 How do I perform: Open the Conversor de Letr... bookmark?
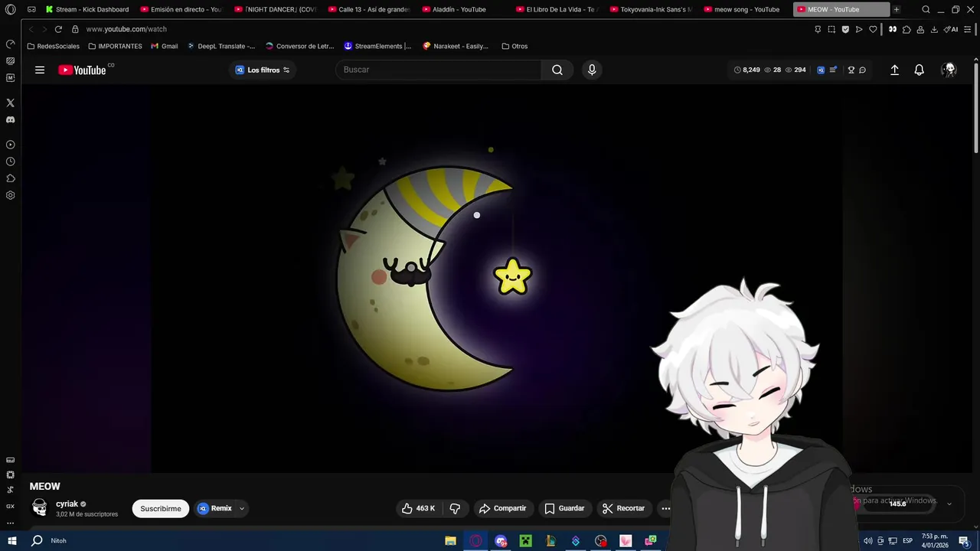click(x=299, y=46)
